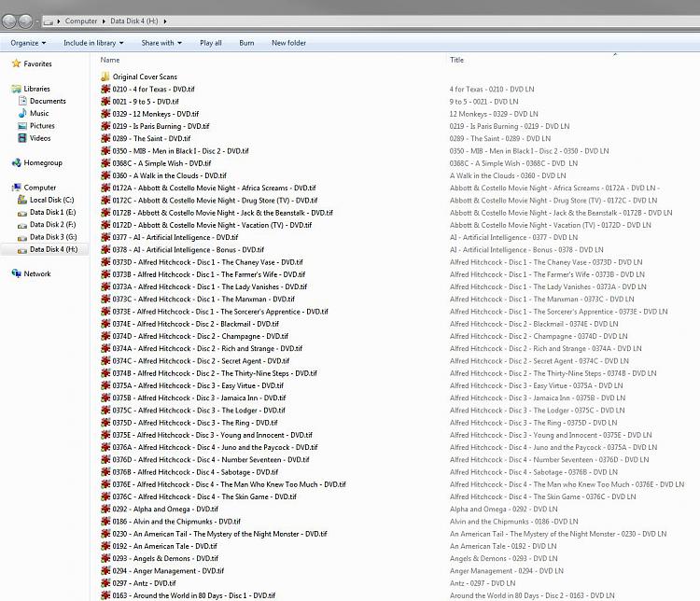Select file 0294 - Anger Management - DVD.tif

point(168,570)
